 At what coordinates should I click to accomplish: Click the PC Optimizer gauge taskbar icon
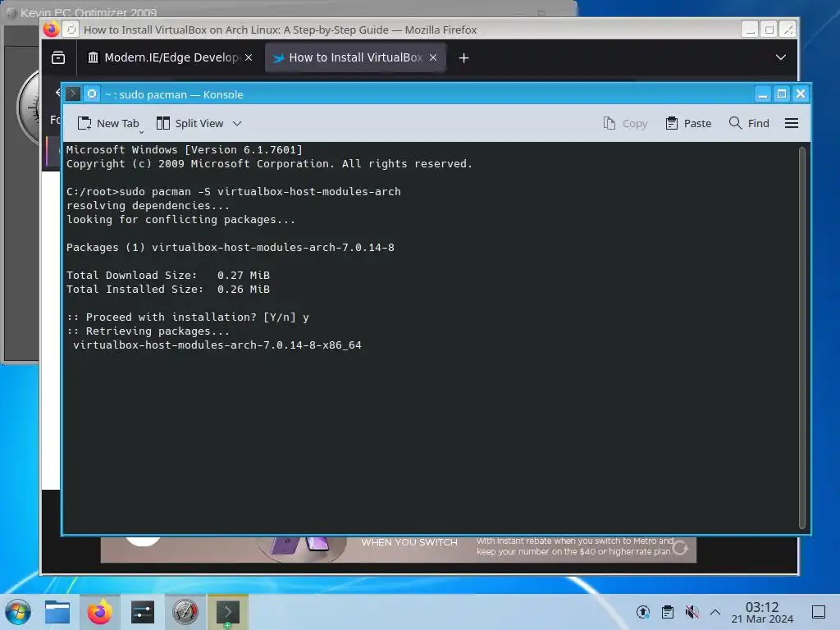185,612
